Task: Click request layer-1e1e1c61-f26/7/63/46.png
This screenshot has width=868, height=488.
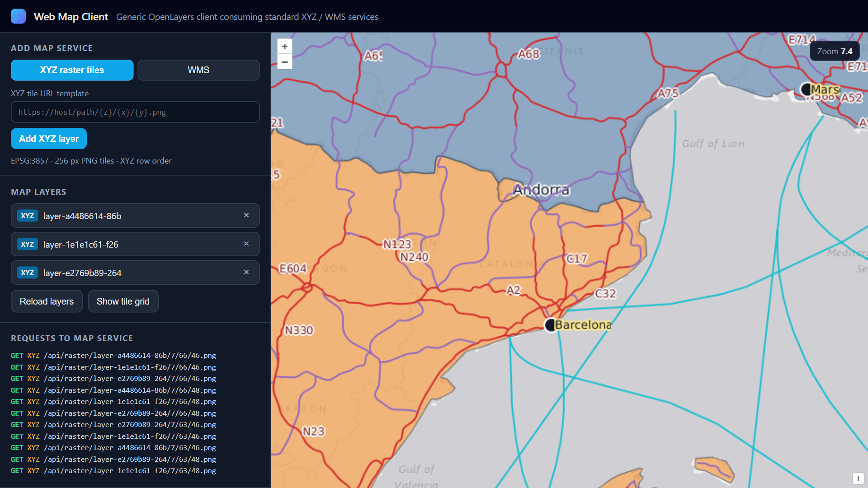Action: [x=113, y=436]
